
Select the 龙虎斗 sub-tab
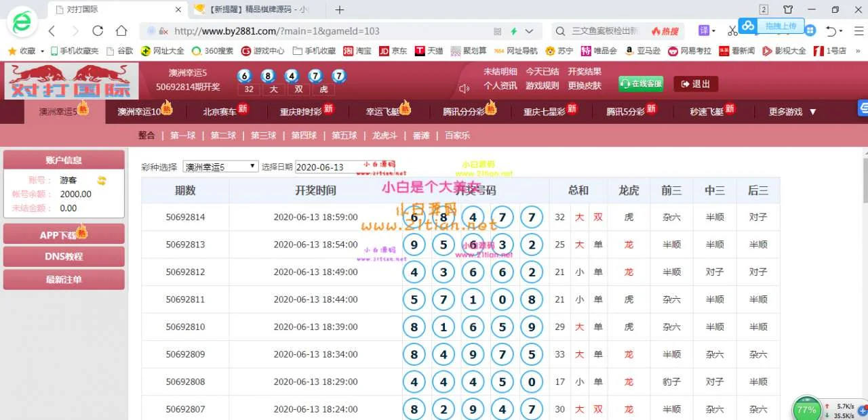pyautogui.click(x=385, y=135)
